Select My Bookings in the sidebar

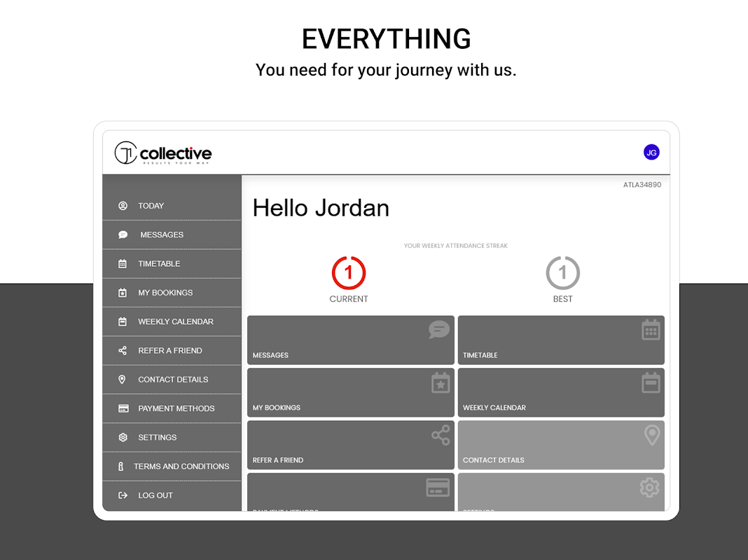coord(172,293)
